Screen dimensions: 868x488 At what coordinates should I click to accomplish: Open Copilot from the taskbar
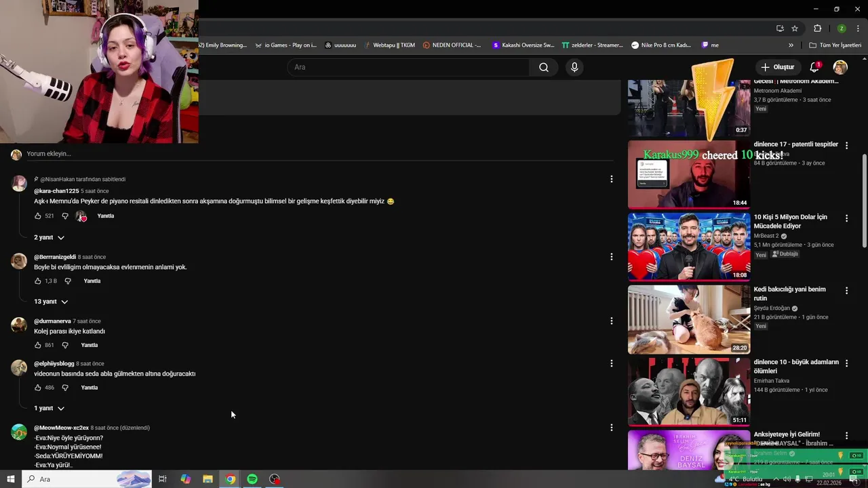pyautogui.click(x=185, y=479)
